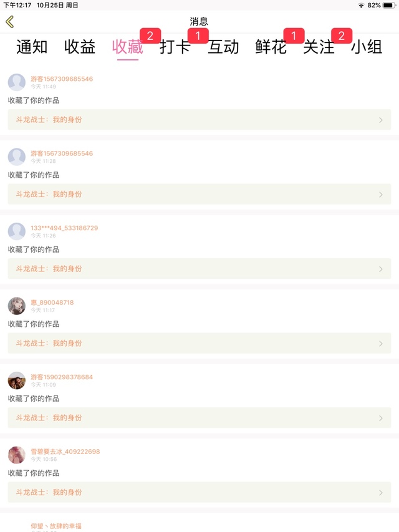Select the 互动 tab
The image size is (399, 532).
223,47
